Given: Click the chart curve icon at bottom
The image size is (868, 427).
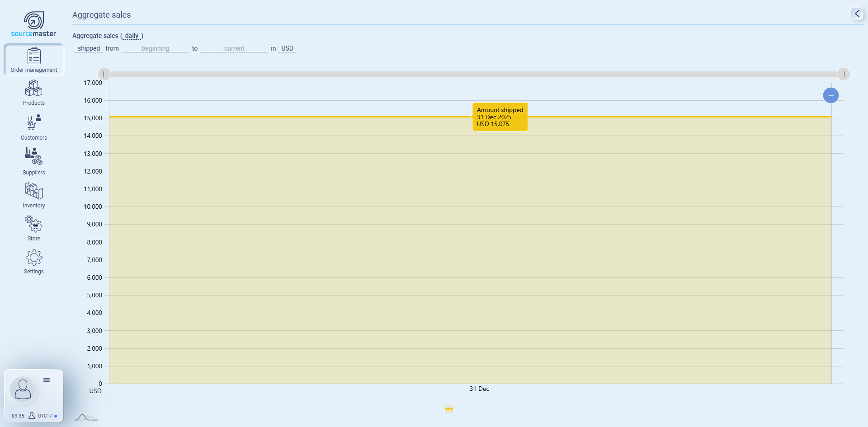Looking at the screenshot, I should pos(86,418).
